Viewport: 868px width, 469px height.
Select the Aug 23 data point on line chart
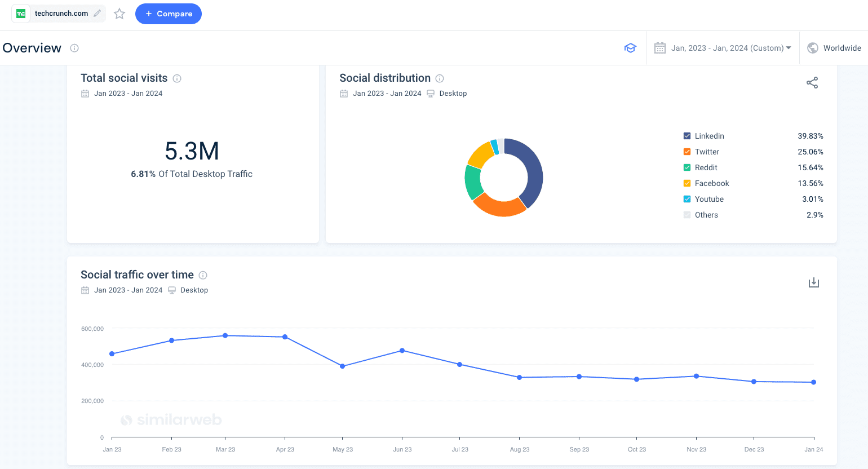(x=519, y=378)
